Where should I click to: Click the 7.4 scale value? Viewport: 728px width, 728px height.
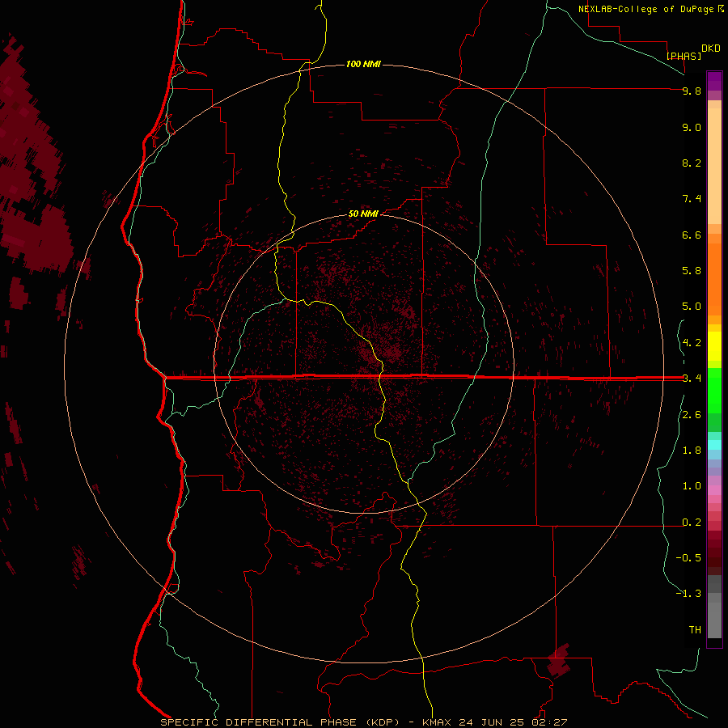click(692, 199)
